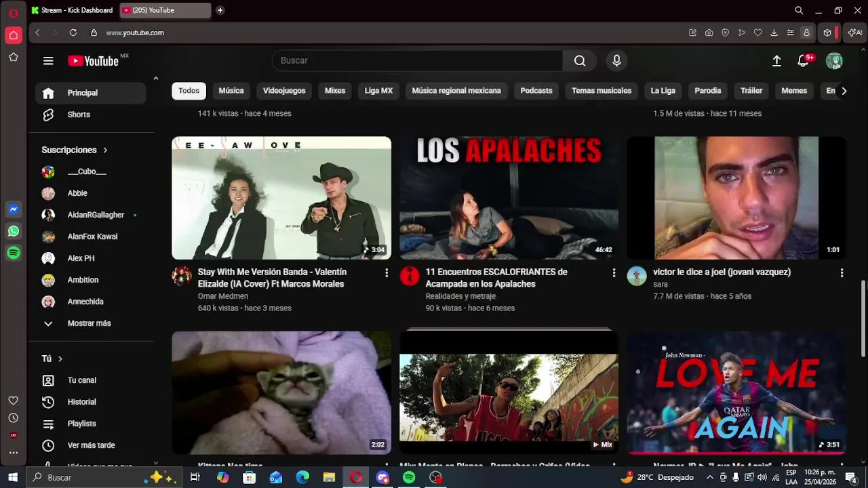Expand Mostrar más subscriptions list
Image resolution: width=868 pixels, height=488 pixels.
pyautogui.click(x=87, y=323)
